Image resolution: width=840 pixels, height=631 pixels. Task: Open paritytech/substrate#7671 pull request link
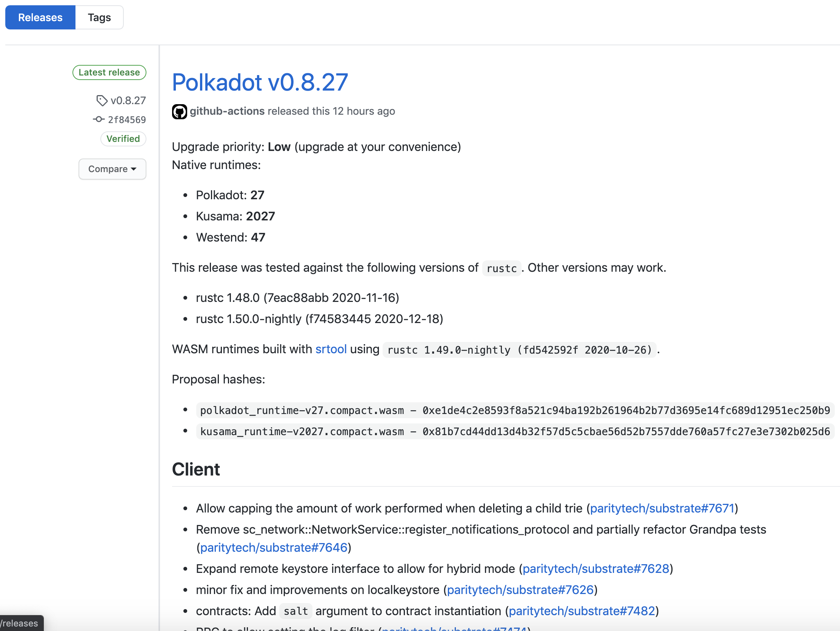click(x=662, y=508)
